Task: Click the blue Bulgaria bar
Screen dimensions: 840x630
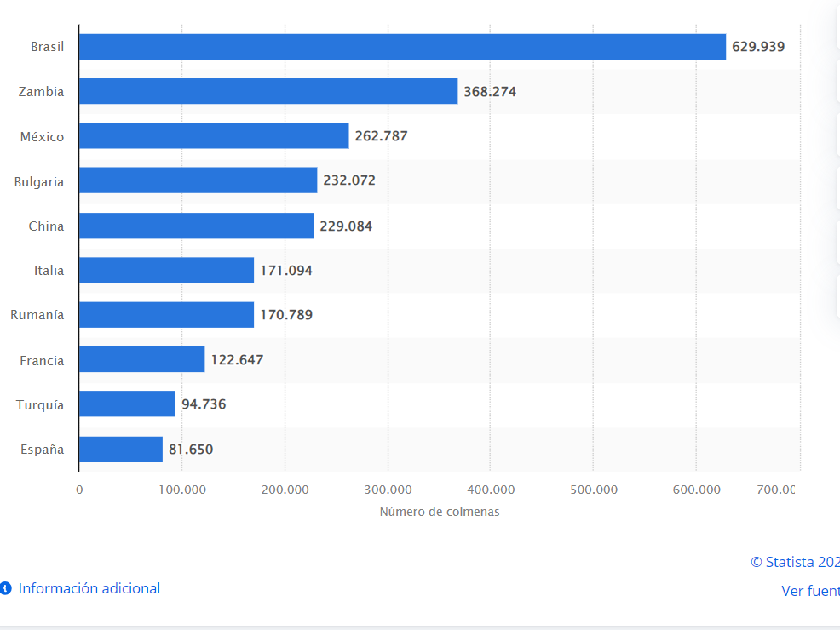Action: click(198, 180)
